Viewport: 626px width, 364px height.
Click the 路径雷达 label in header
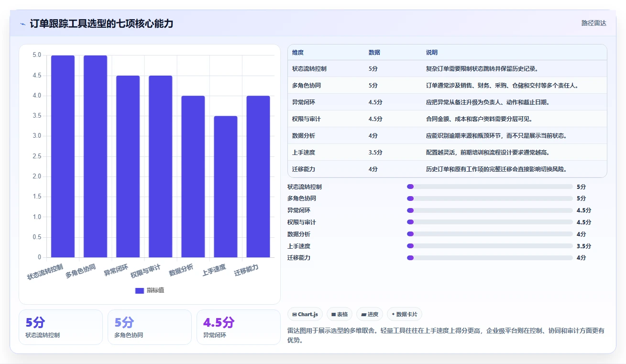coord(593,23)
